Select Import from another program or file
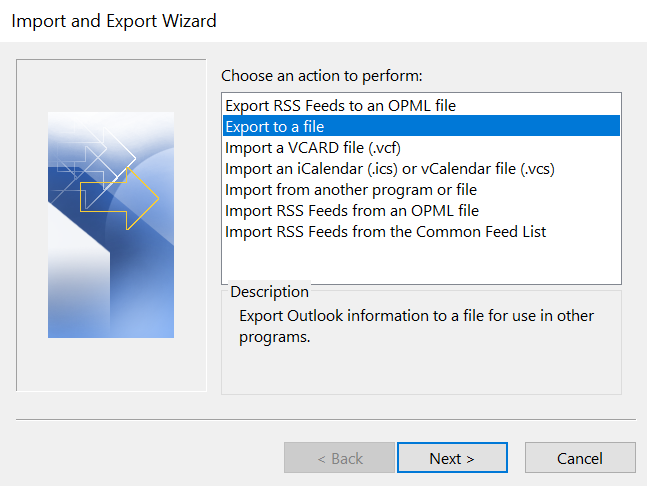This screenshot has height=486, width=647. 351,189
